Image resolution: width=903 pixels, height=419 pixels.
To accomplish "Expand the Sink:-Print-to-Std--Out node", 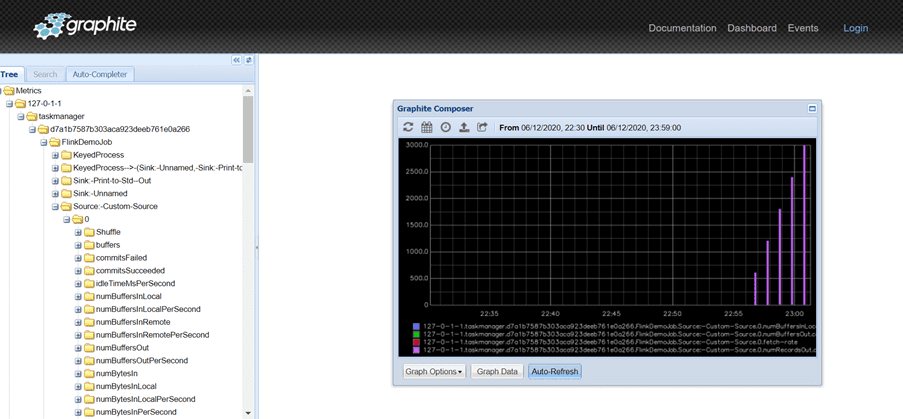I will pos(55,181).
